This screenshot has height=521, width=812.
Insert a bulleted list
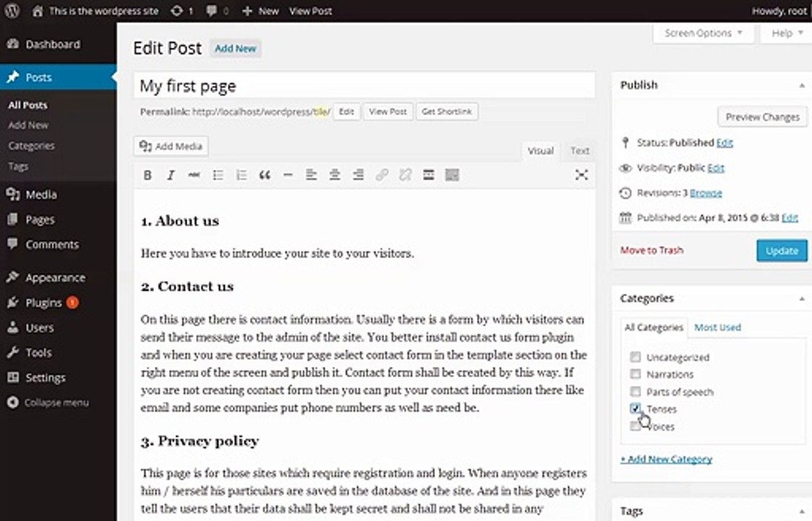218,175
